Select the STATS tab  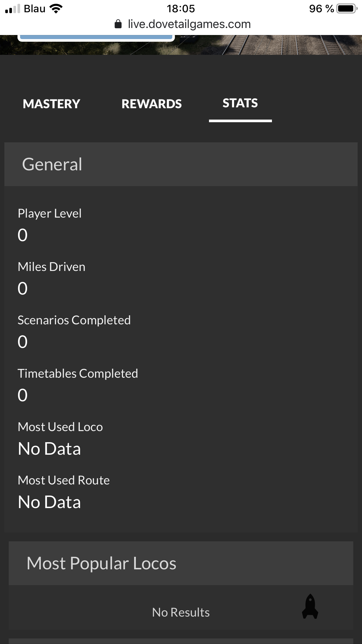(240, 103)
